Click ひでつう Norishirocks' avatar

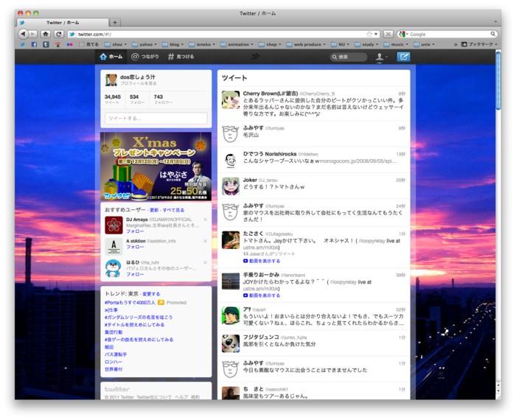click(x=230, y=160)
